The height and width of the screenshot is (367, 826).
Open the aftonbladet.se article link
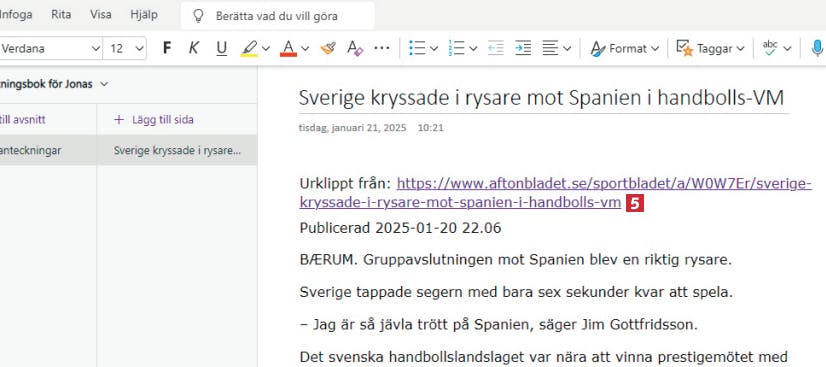tap(555, 193)
